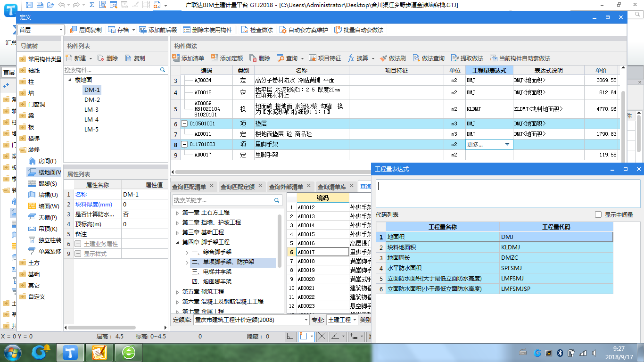Screen dimensions: 644x362
Task: Click 存档 toolbar button
Action: (118, 30)
